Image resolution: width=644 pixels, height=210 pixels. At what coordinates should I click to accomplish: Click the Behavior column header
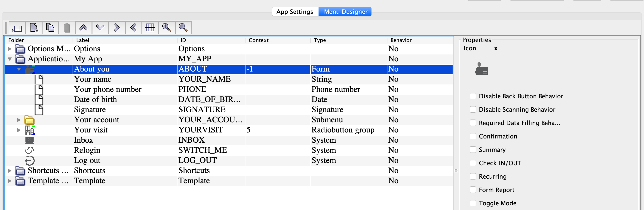[x=401, y=40]
